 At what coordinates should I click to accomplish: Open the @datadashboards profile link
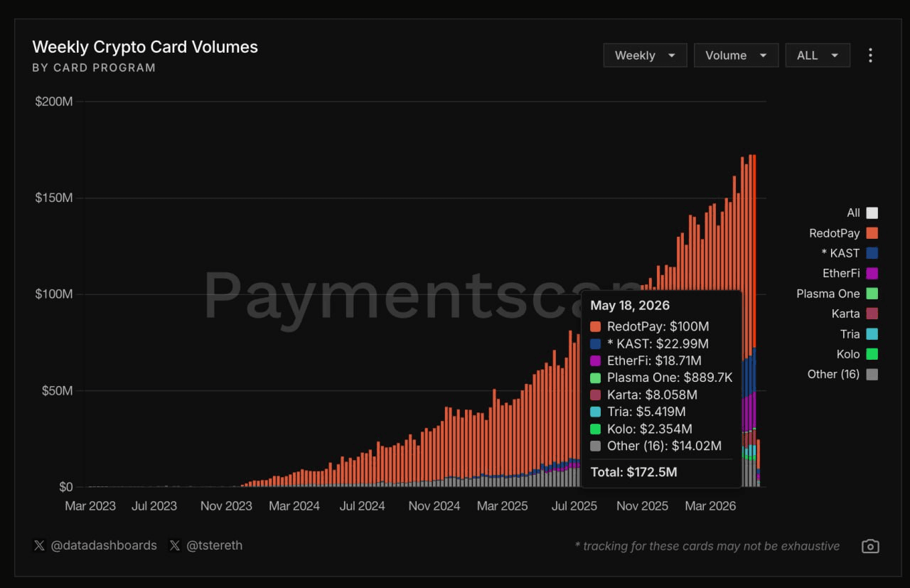(104, 545)
